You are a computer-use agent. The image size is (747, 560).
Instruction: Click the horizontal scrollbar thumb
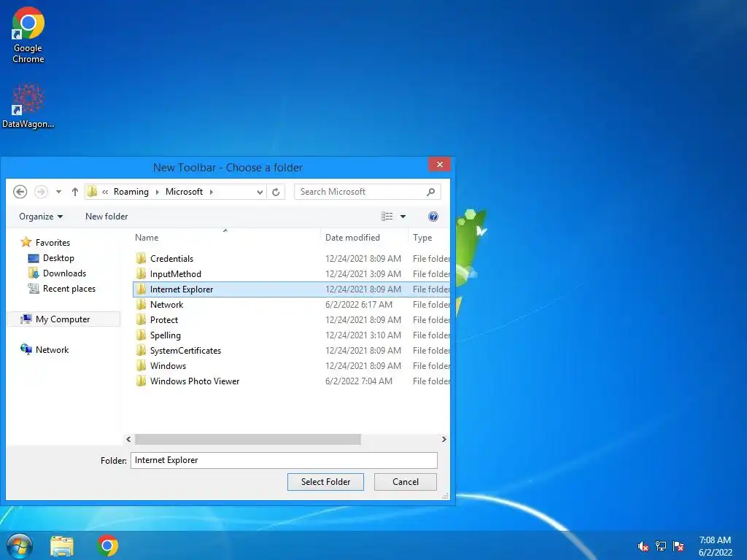pos(248,439)
